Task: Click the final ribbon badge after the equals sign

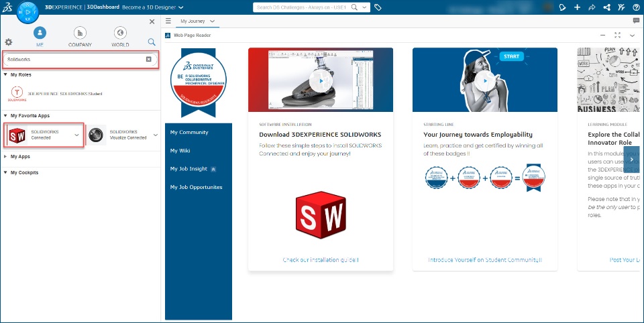Action: (534, 178)
